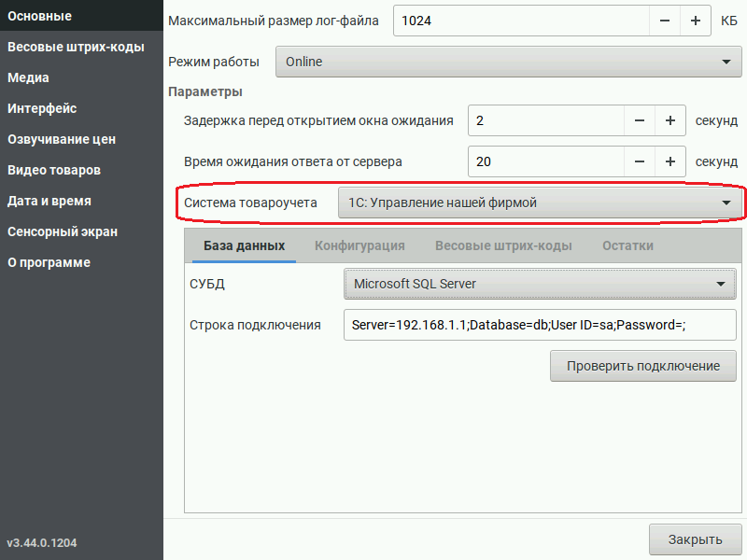Increase wait window delay seconds
The image size is (747, 560).
coord(670,120)
